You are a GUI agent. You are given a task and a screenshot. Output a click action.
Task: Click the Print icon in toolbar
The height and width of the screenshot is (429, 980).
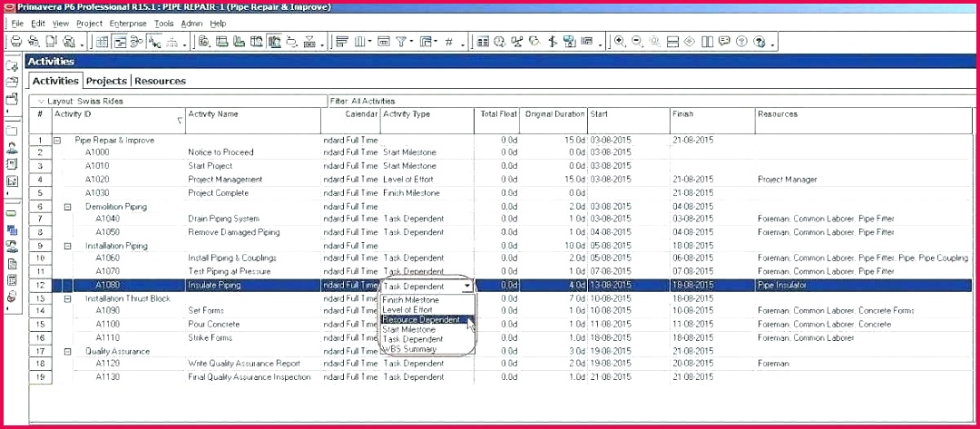click(x=16, y=42)
